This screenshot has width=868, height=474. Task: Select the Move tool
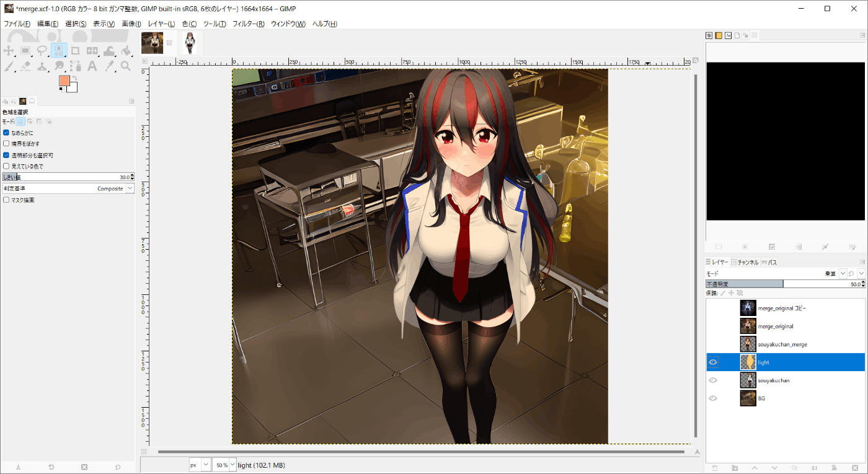pos(9,51)
